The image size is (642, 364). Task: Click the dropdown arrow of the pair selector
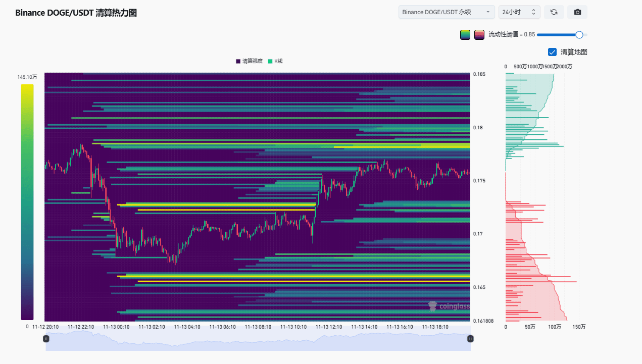click(487, 12)
